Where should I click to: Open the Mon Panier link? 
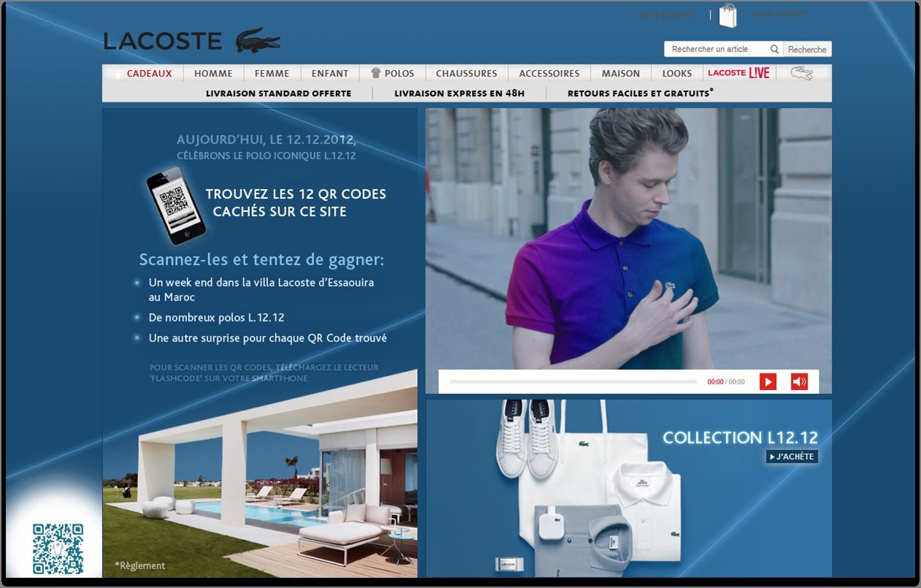(x=780, y=14)
